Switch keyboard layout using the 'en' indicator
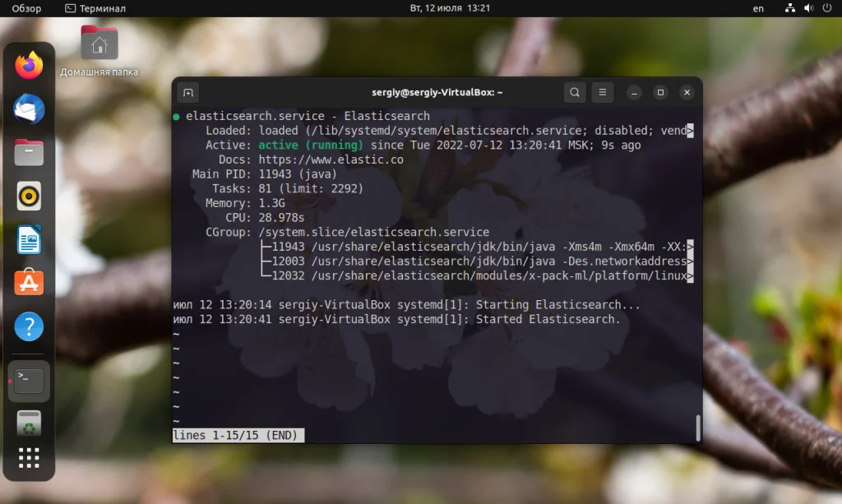Viewport: 842px width, 504px height. point(758,8)
